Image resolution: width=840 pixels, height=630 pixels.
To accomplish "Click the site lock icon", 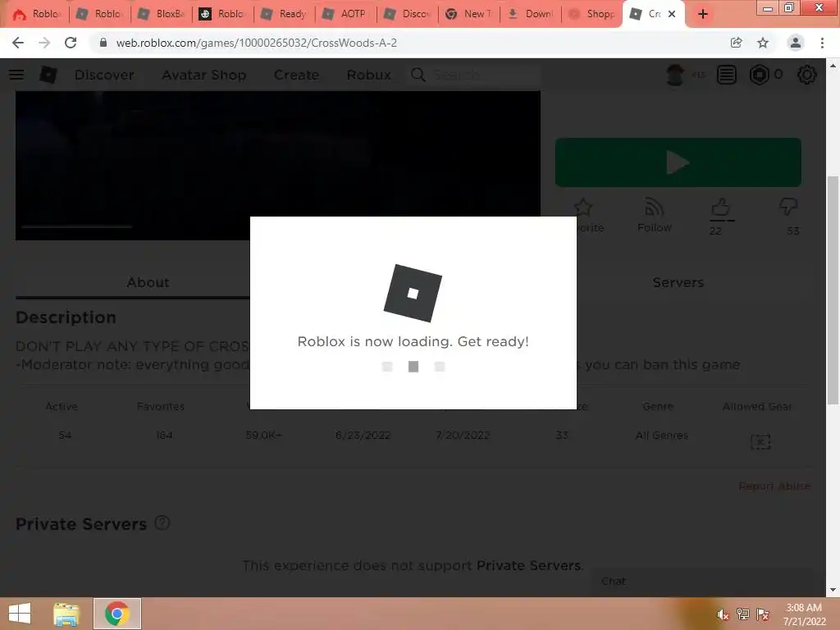I will 103,43.
